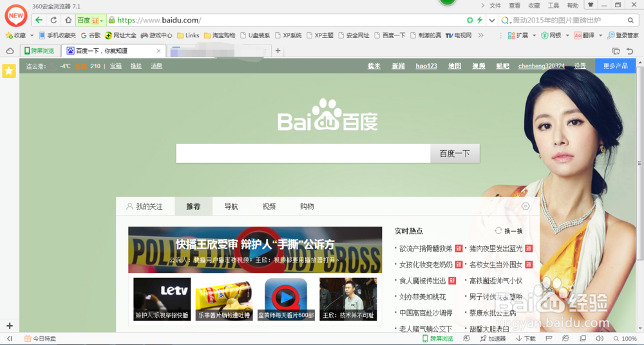The image size is (644, 345).
Task: Open the hao123 link
Action: click(426, 66)
